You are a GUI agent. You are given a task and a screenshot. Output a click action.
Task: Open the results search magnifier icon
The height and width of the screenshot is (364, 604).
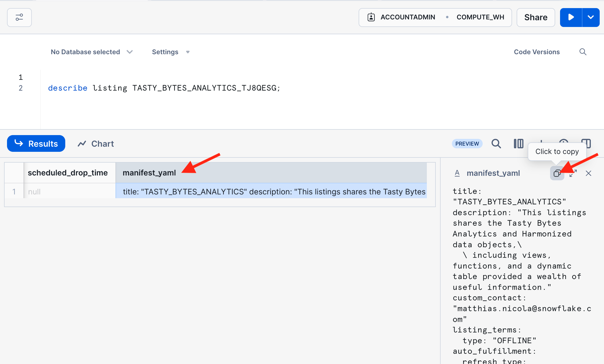496,144
